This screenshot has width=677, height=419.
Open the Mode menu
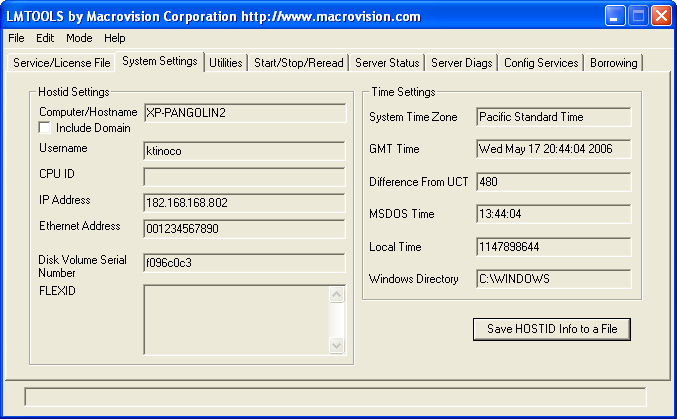(x=79, y=38)
